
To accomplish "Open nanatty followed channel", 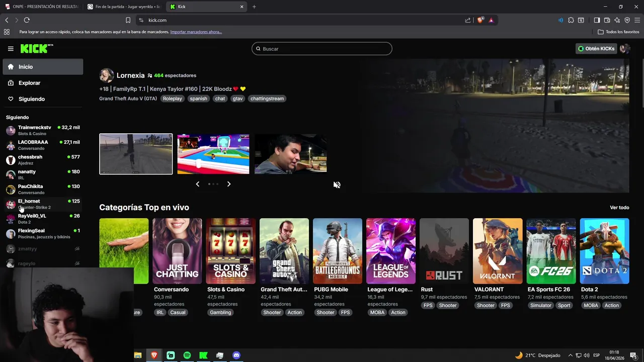I will click(x=43, y=174).
